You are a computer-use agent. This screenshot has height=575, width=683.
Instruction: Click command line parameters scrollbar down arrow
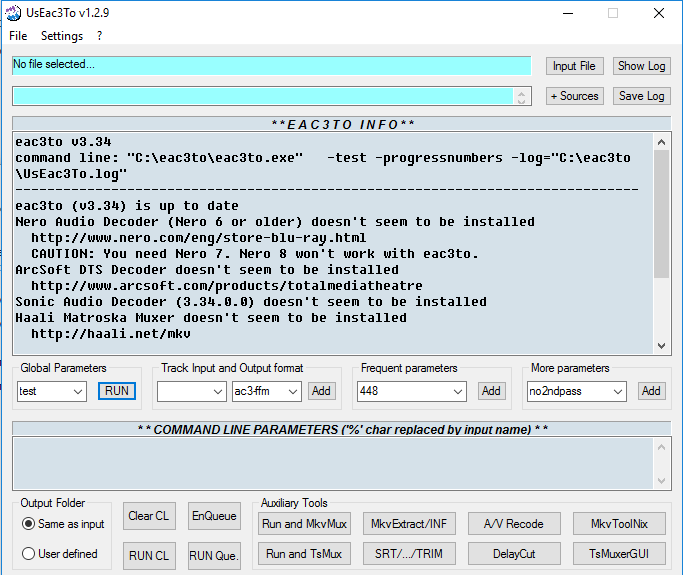[661, 481]
